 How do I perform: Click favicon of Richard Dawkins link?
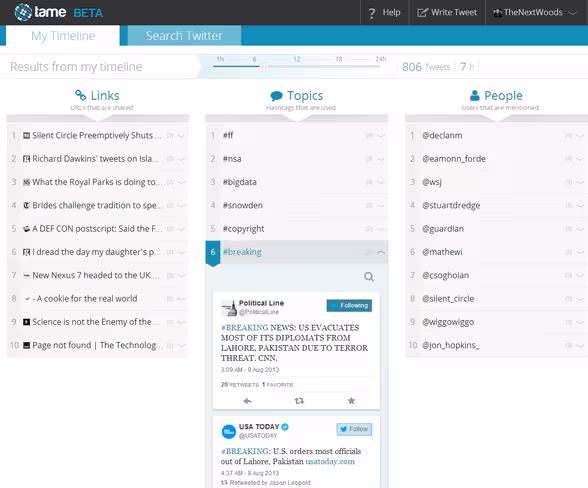coord(26,159)
